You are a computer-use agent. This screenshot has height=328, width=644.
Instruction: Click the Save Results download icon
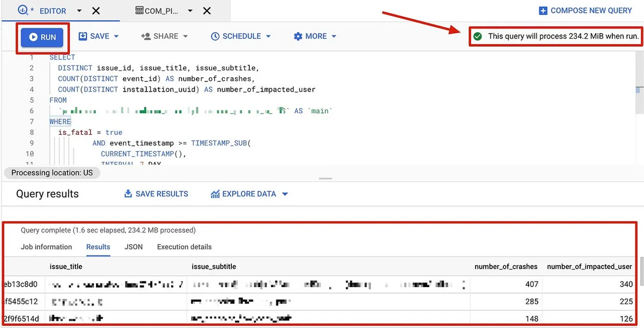pos(128,194)
